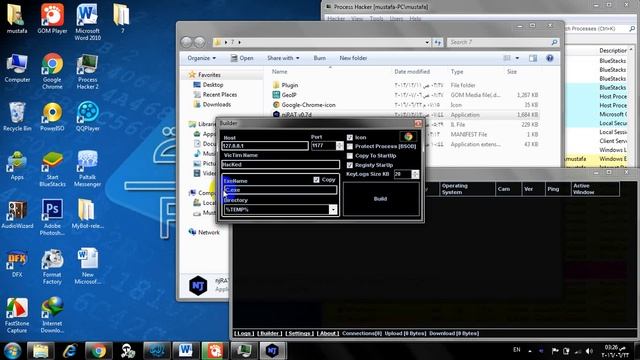This screenshot has height=360, width=640.
Task: Select the Google-Chrome-icon file row
Action: [x=405, y=104]
